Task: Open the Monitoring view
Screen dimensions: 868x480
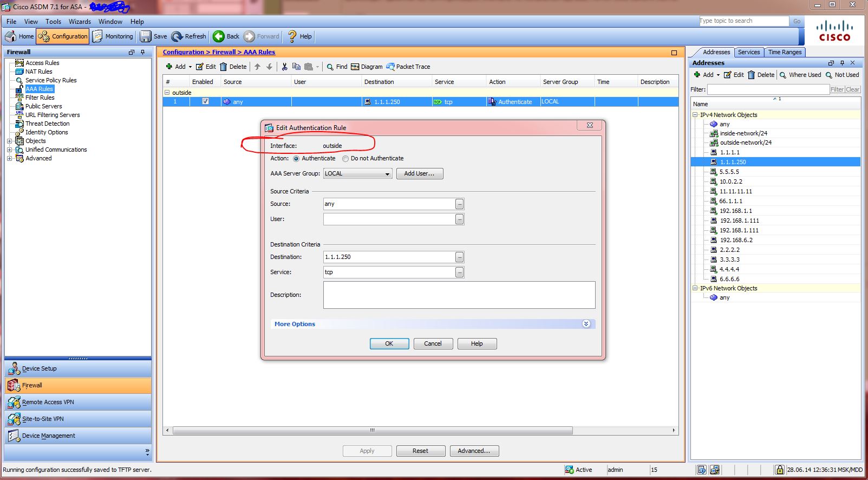Action: click(113, 36)
